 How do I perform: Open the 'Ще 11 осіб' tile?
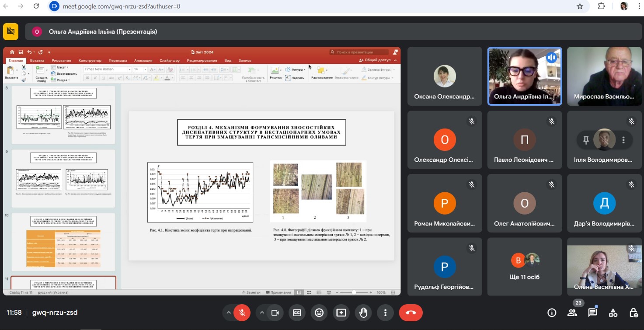pyautogui.click(x=525, y=266)
